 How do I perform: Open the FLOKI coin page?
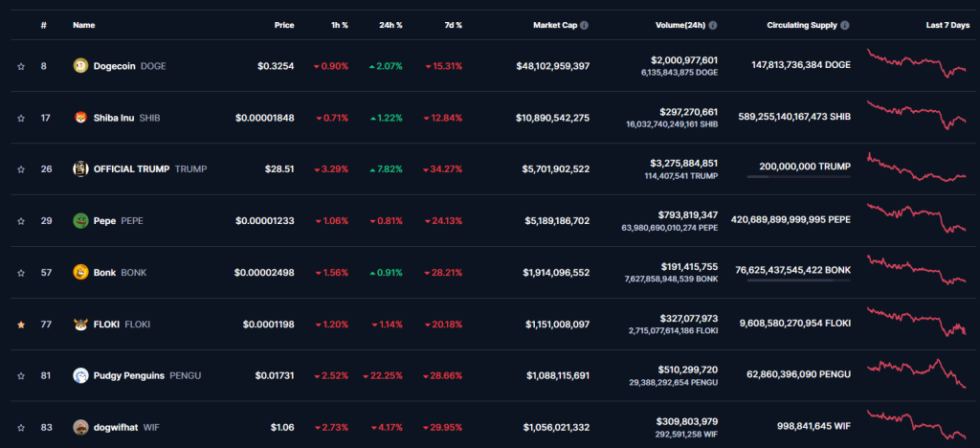[x=122, y=325]
